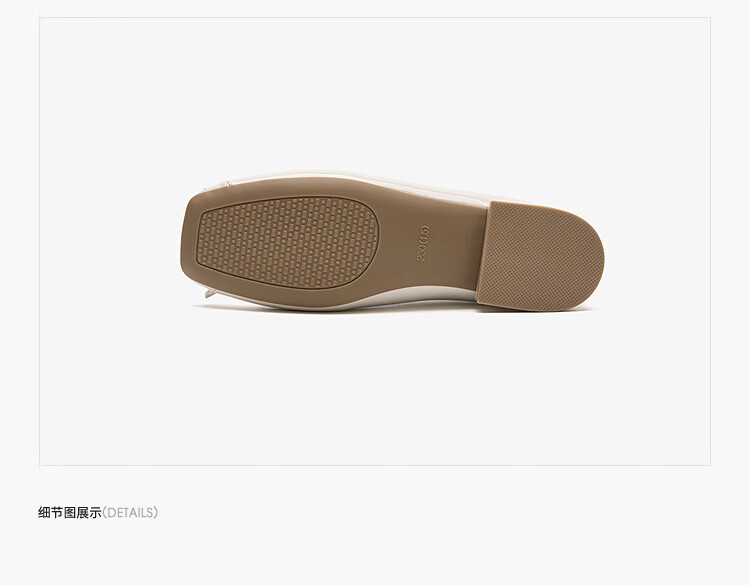Click the brown block heel
750x585 pixels.
(540, 255)
